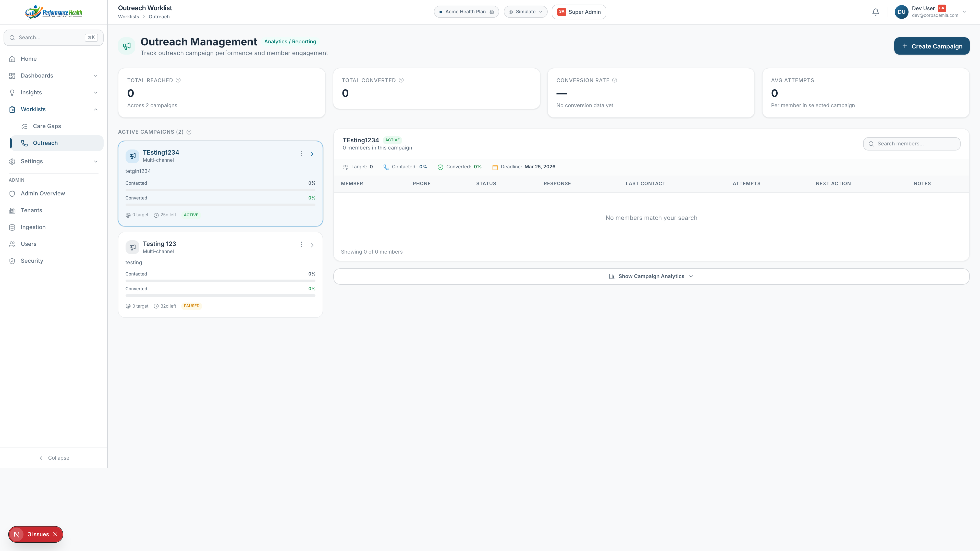Click Testing 123 Contacted progress bar

coord(220,281)
